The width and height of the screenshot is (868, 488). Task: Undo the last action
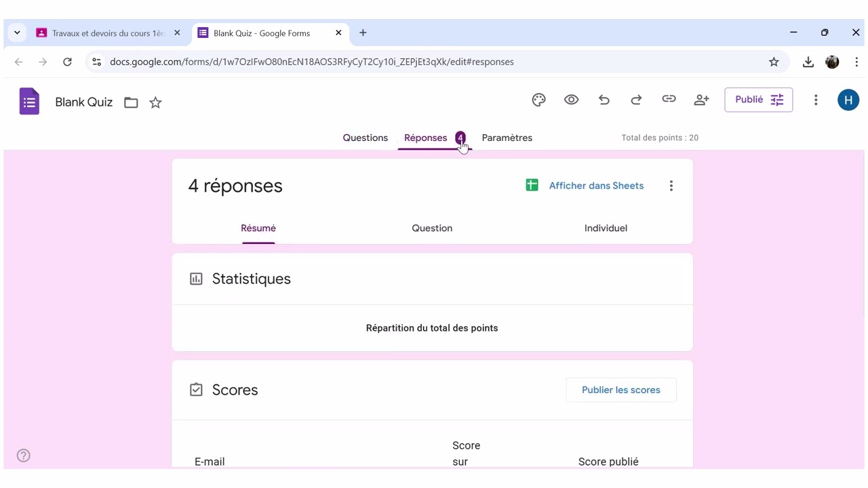[x=604, y=100]
